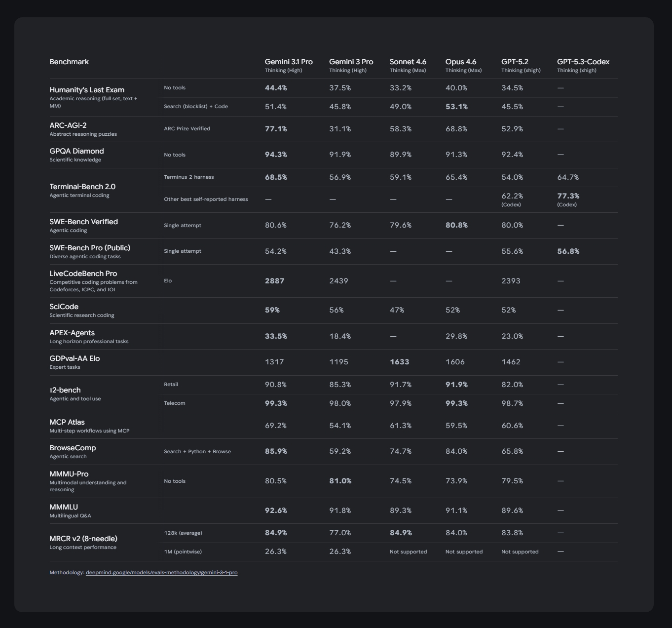Select the "Search + Python + Browse" label
The height and width of the screenshot is (628, 672).
pyautogui.click(x=197, y=452)
